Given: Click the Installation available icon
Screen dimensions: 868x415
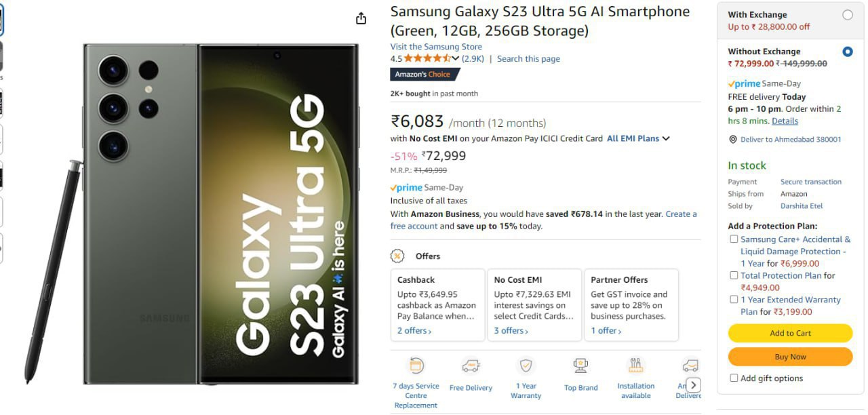Looking at the screenshot, I should (x=635, y=365).
